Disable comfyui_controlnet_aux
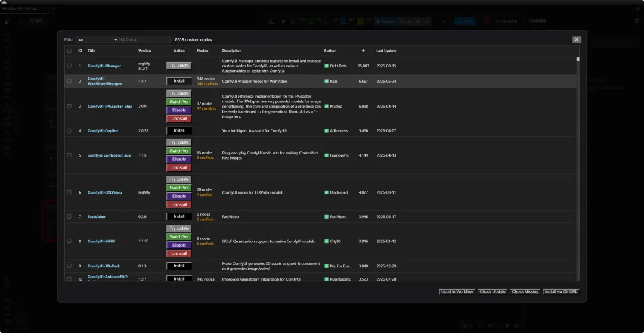The height and width of the screenshot is (333, 644). pyautogui.click(x=179, y=159)
